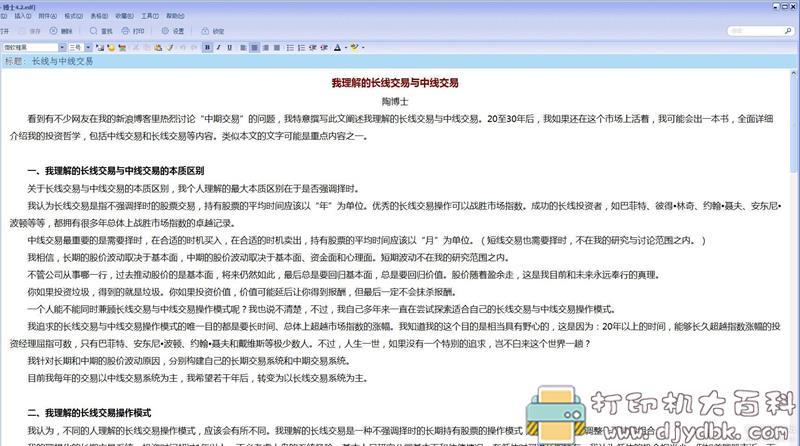Toggle center alignment button
The width and height of the screenshot is (800, 446).
tap(254, 47)
